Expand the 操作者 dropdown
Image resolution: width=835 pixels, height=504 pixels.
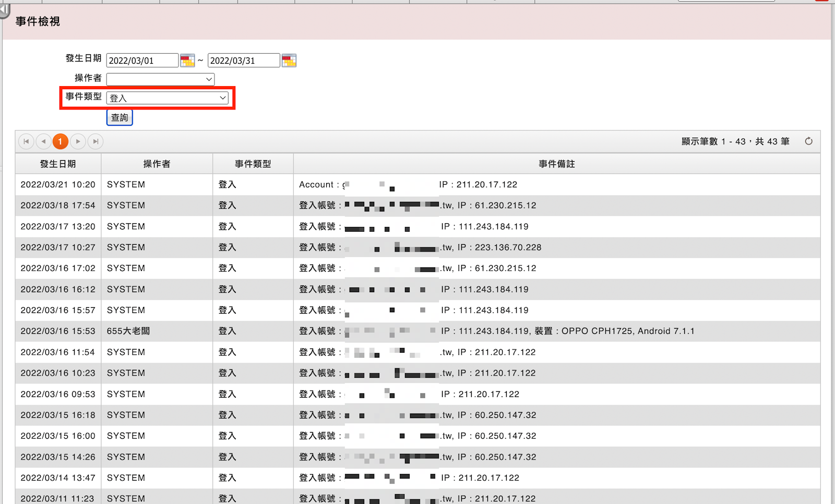tap(160, 79)
